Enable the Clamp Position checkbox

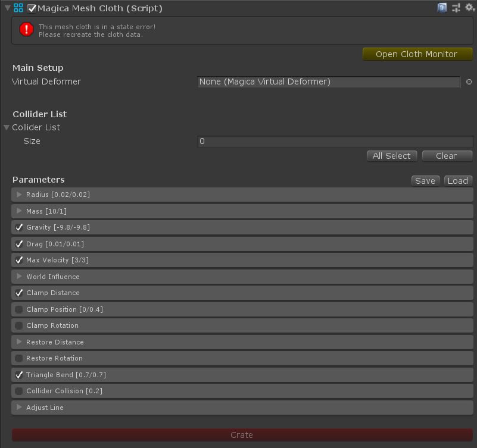click(x=19, y=309)
